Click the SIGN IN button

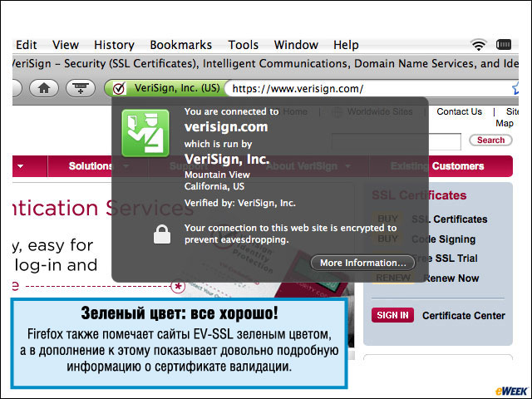(392, 315)
